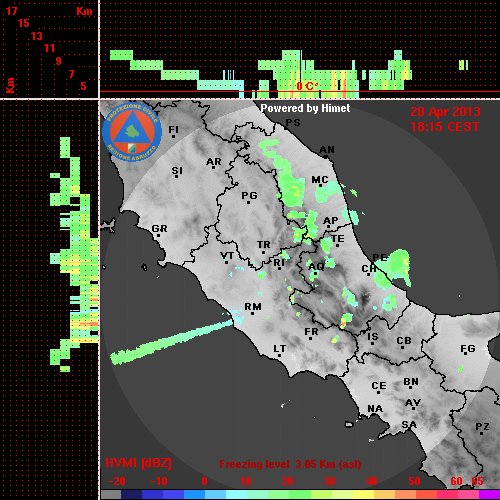The height and width of the screenshot is (500, 500).
Task: Click the FI city label
Action: 174,130
